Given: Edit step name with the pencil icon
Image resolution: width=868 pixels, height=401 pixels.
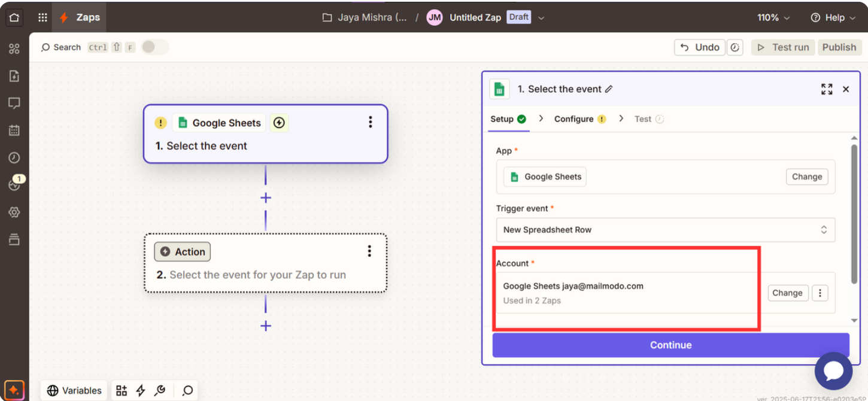Looking at the screenshot, I should click(609, 89).
